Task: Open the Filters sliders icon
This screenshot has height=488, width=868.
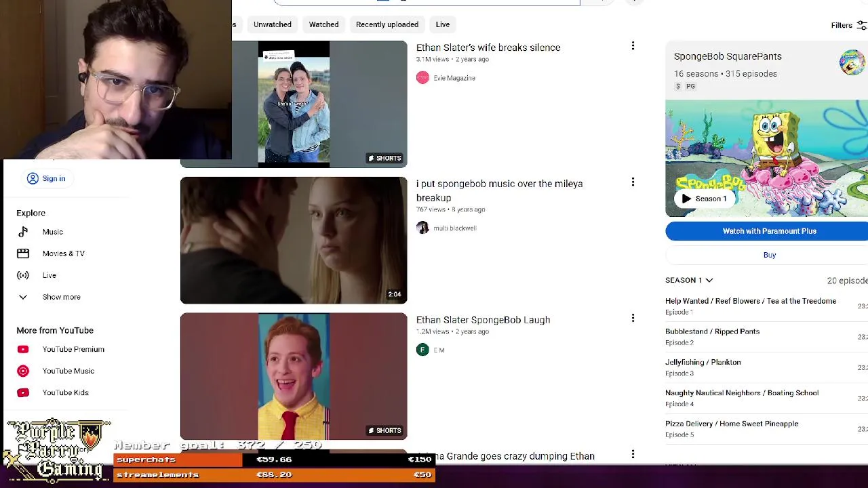Action: [x=862, y=25]
